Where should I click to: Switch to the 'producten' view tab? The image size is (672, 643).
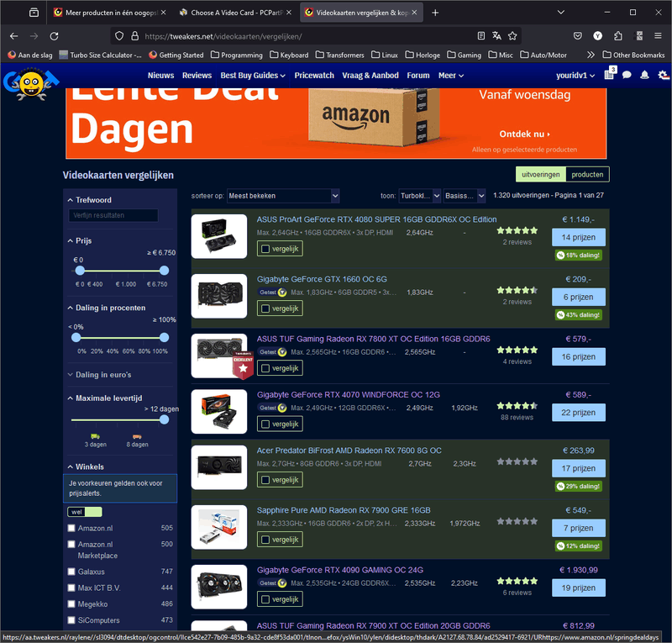587,175
